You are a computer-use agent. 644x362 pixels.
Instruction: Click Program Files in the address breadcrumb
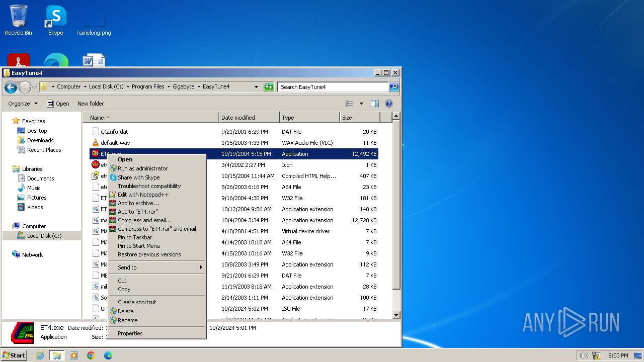pos(148,86)
